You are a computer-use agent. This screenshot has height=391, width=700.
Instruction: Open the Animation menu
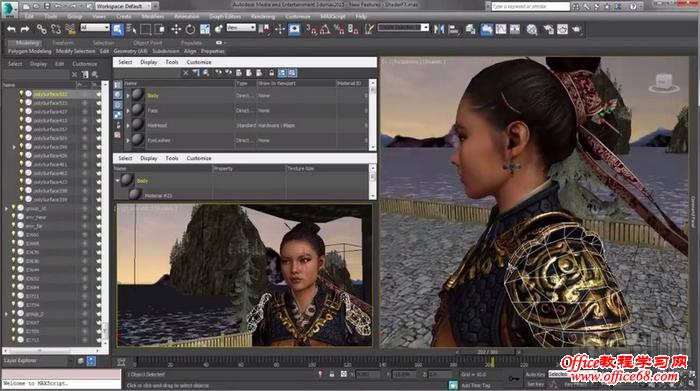pos(187,17)
